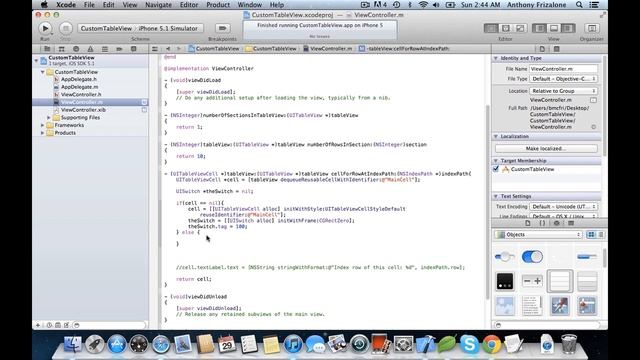Screen dimensions: 640x360
Task: Hide the Navigator pane
Action: pos(540,28)
